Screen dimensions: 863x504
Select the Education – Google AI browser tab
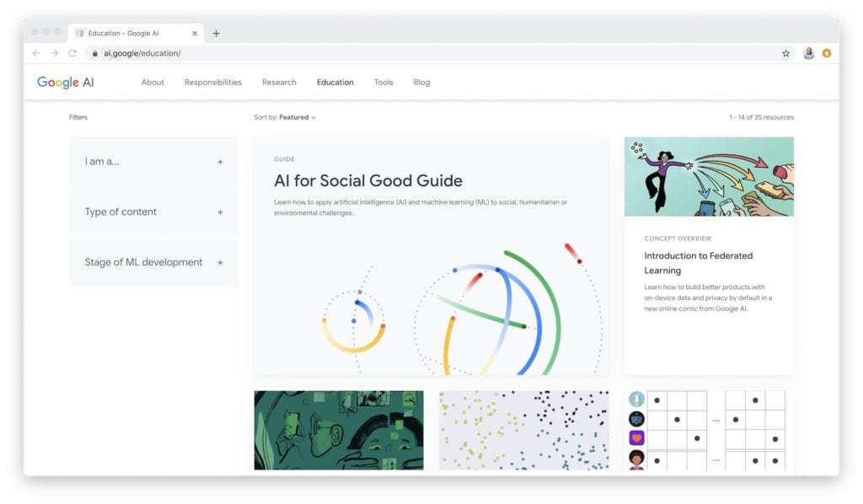136,34
